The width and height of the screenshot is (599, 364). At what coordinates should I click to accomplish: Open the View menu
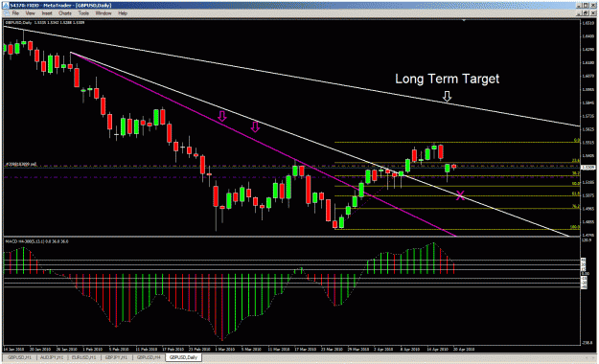coord(30,13)
